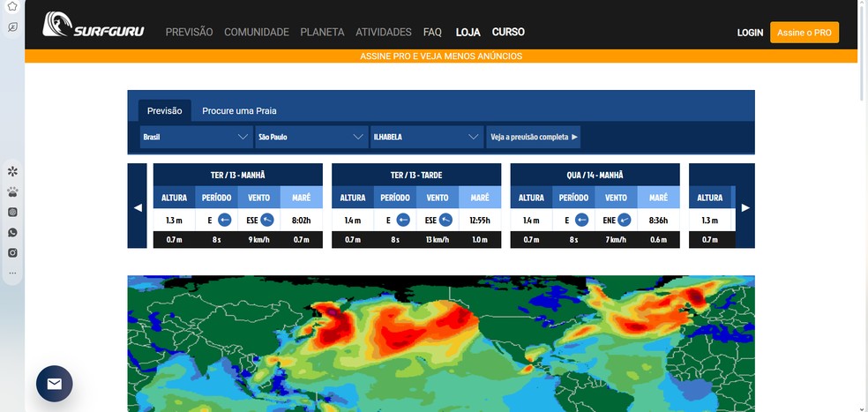
Task: Click MARÉ header in TER 13 TARDE card
Action: (x=480, y=197)
